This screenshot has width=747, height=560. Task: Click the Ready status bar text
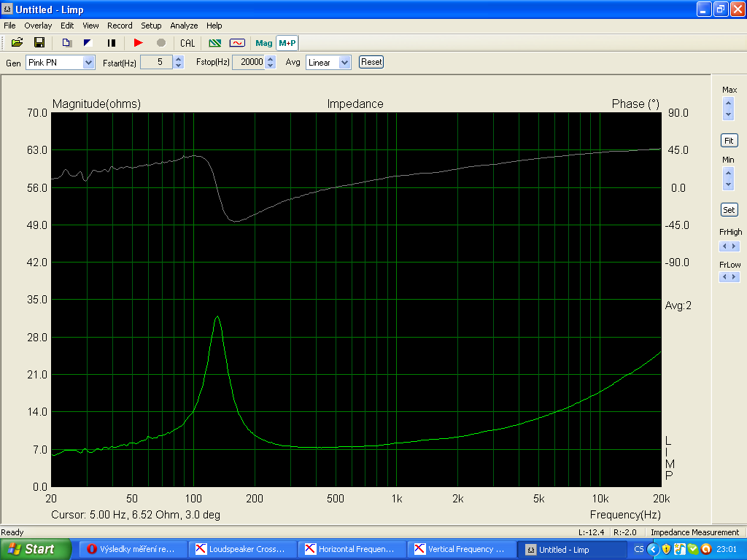pyautogui.click(x=12, y=532)
